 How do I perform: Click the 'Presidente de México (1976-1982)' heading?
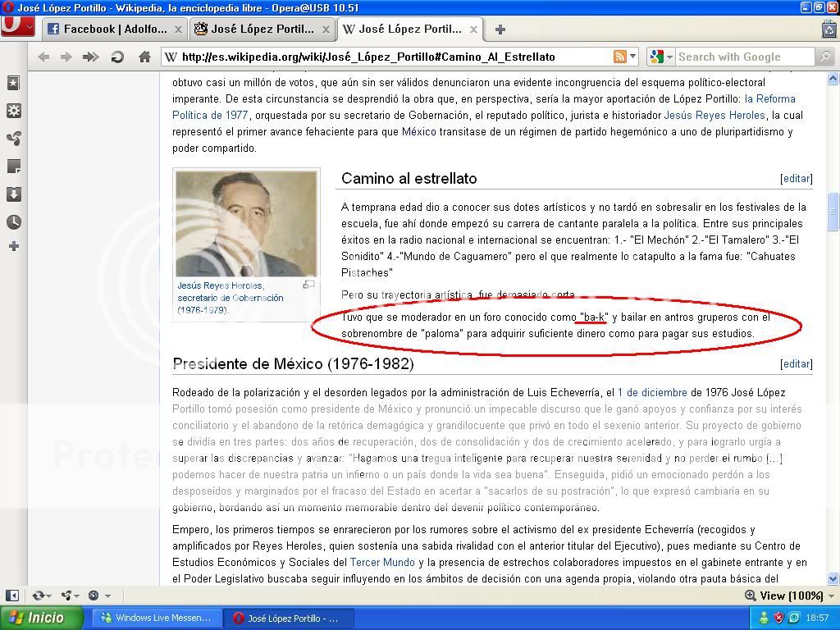coord(293,363)
